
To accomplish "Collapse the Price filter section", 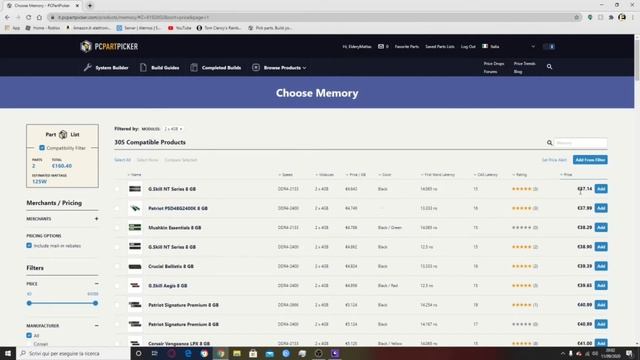I will coord(96,284).
